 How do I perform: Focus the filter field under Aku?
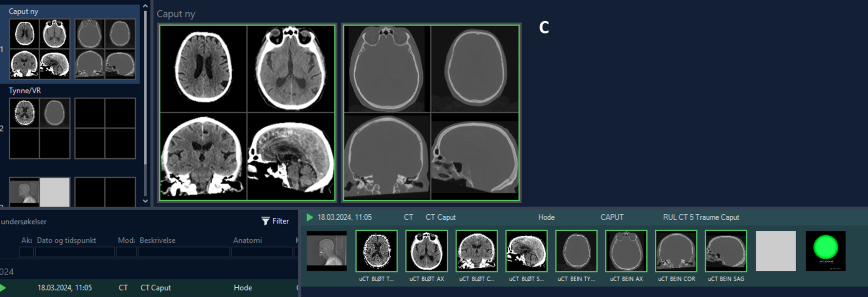(x=26, y=252)
